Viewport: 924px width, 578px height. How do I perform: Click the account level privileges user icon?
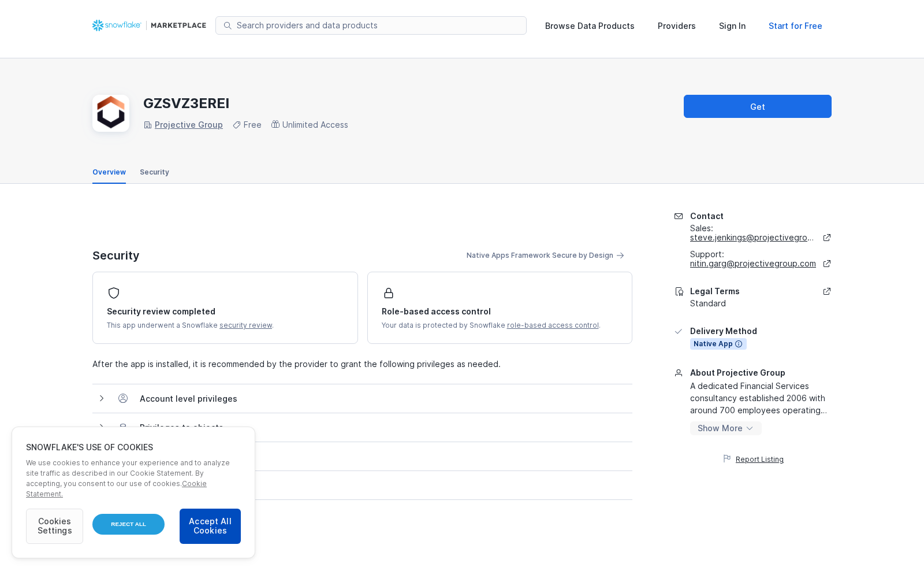click(x=123, y=398)
